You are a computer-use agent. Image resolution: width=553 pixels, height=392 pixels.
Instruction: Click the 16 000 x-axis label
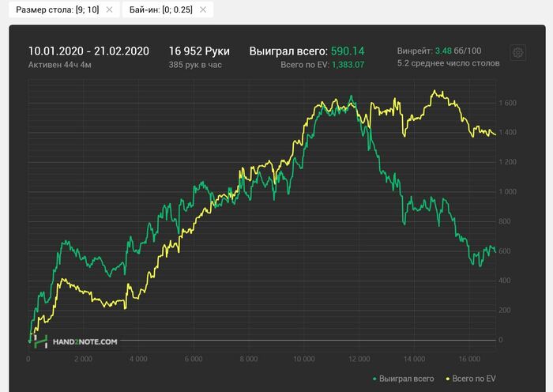469,359
